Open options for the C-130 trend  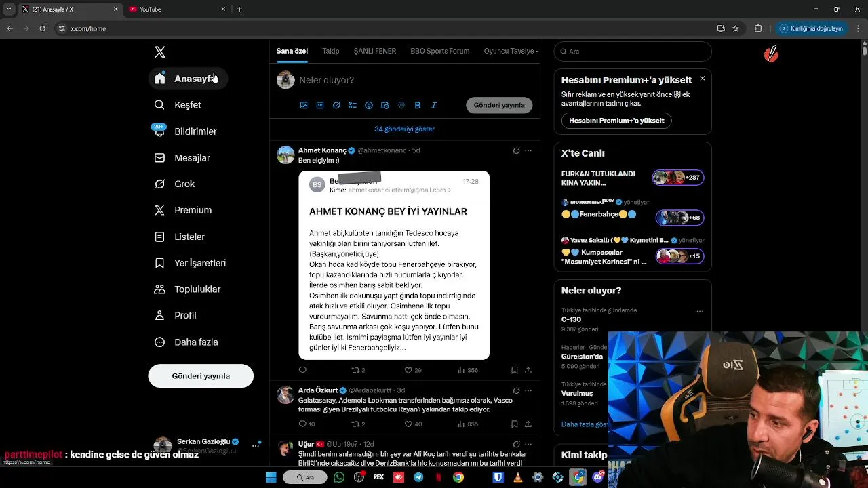point(700,312)
